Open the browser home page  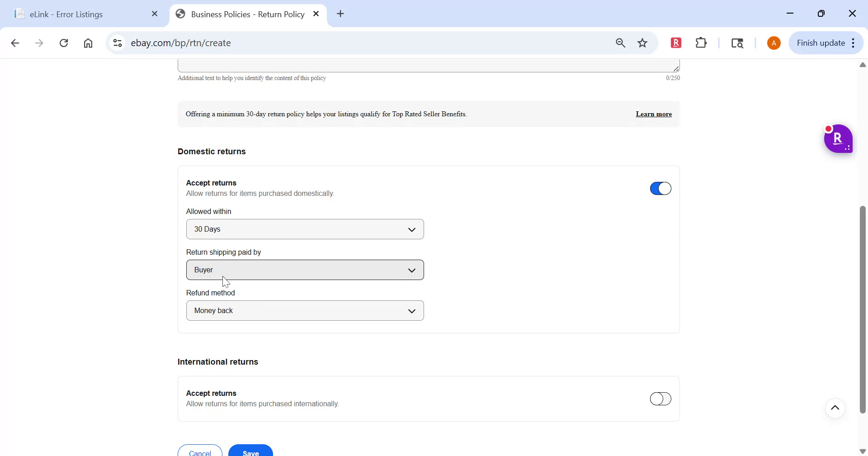tap(88, 43)
